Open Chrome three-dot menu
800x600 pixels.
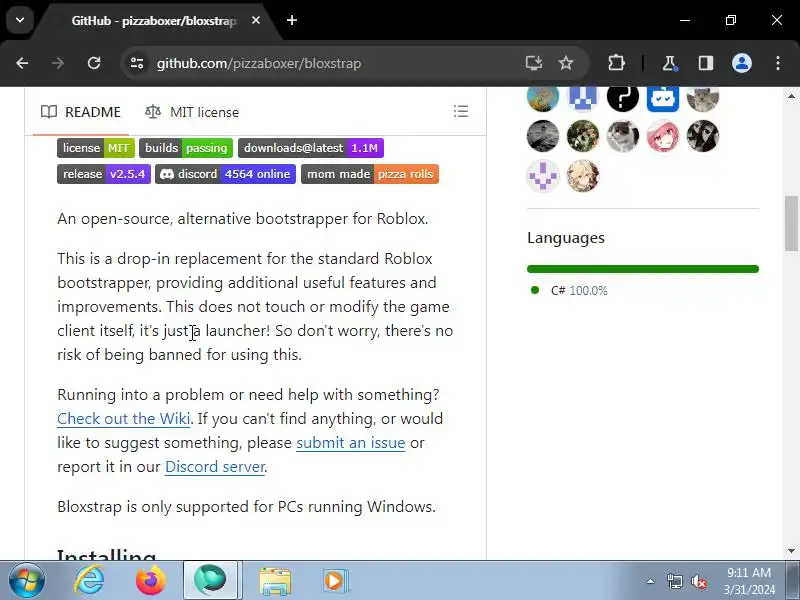tap(778, 63)
